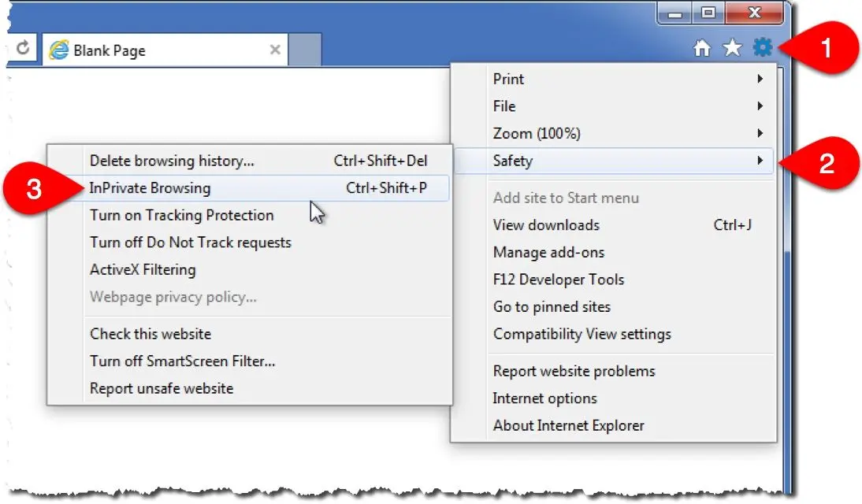This screenshot has height=504, width=862.
Task: Expand the Zoom (100%) submenu arrow
Action: coord(760,133)
